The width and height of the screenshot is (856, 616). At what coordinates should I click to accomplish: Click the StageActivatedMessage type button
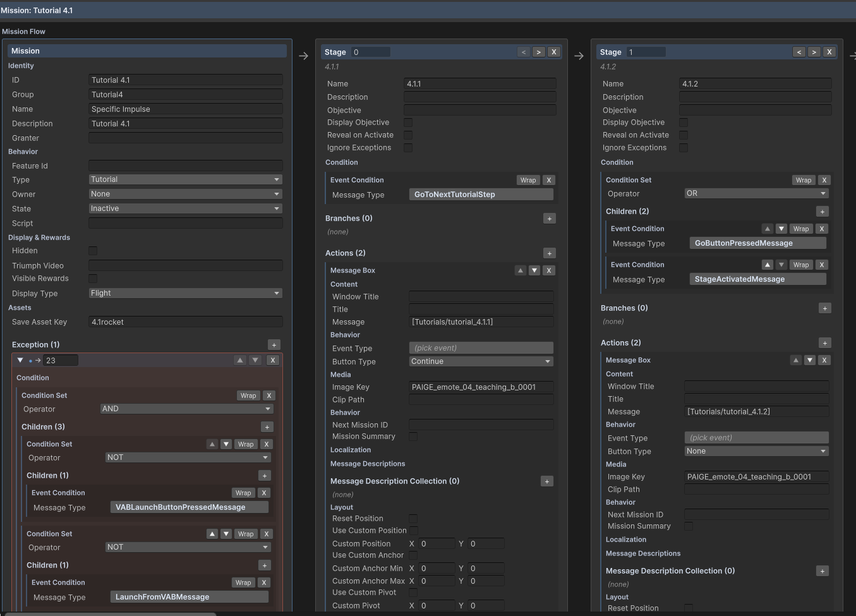758,279
